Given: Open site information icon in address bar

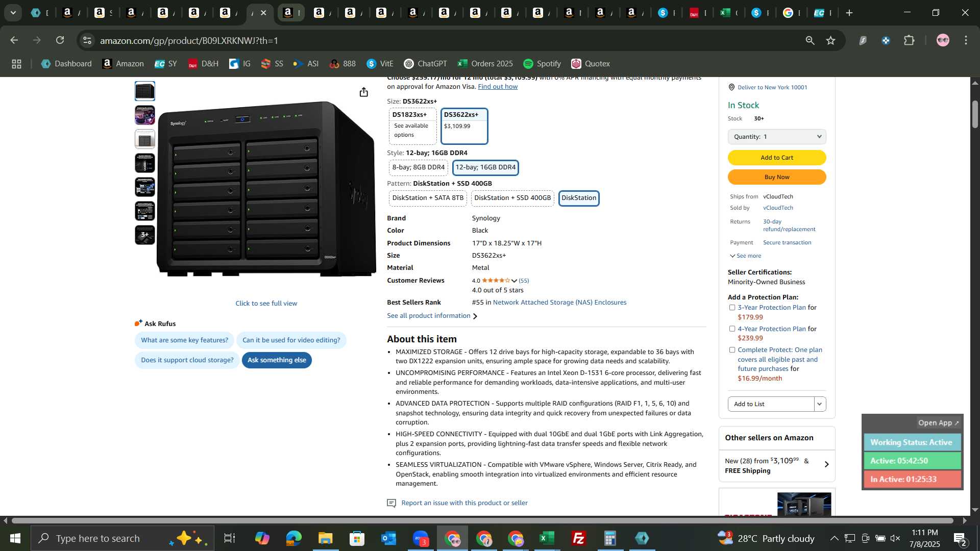Looking at the screenshot, I should 87,40.
